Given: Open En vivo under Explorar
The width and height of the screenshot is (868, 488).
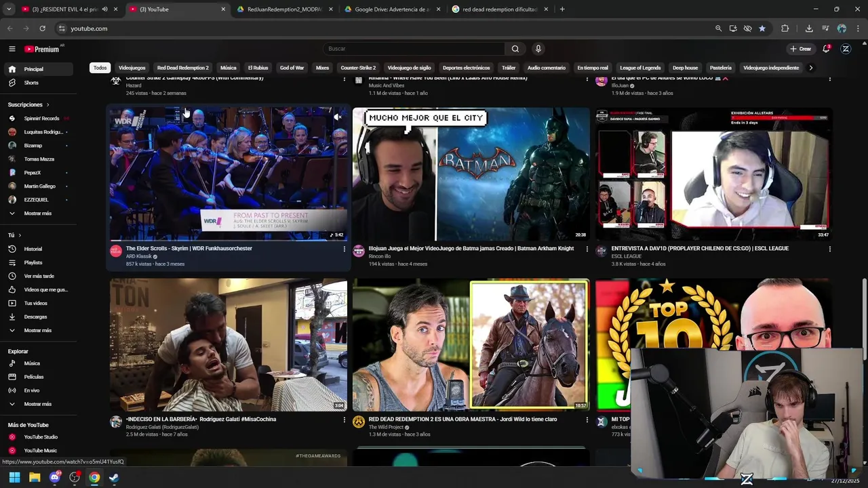Looking at the screenshot, I should coord(39,390).
